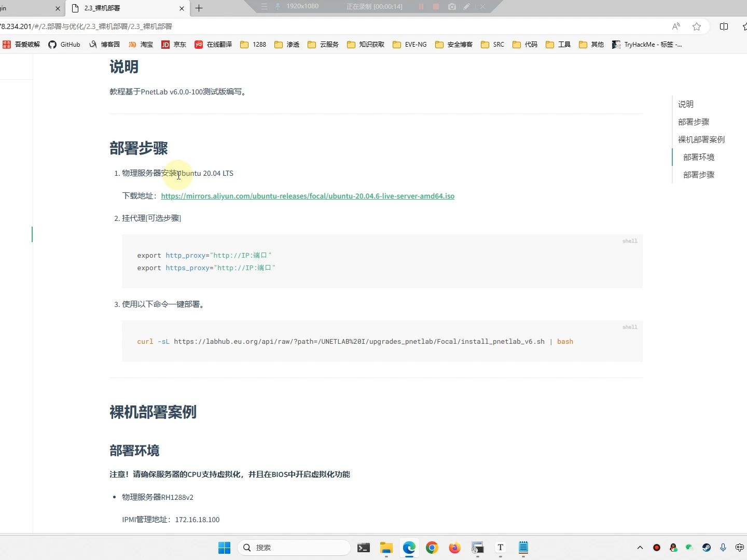Jump to 部署环境 in the outline
Image resolution: width=747 pixels, height=560 pixels.
click(x=699, y=157)
